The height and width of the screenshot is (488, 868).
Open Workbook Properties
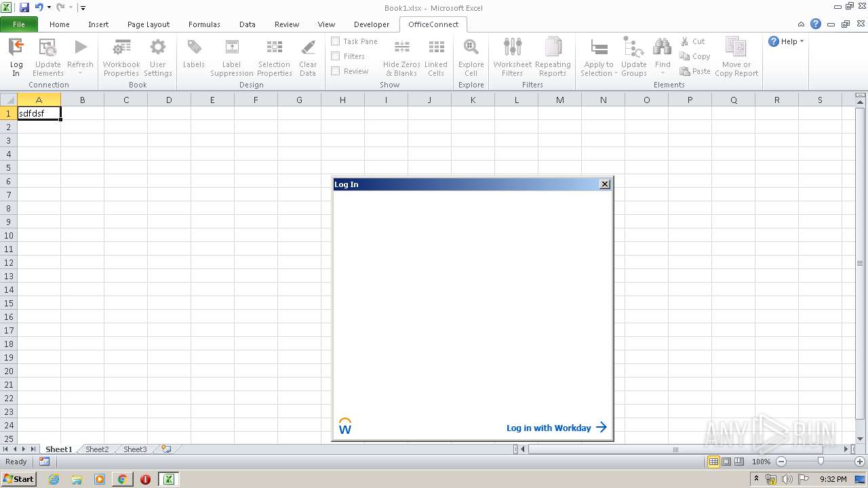[121, 57]
